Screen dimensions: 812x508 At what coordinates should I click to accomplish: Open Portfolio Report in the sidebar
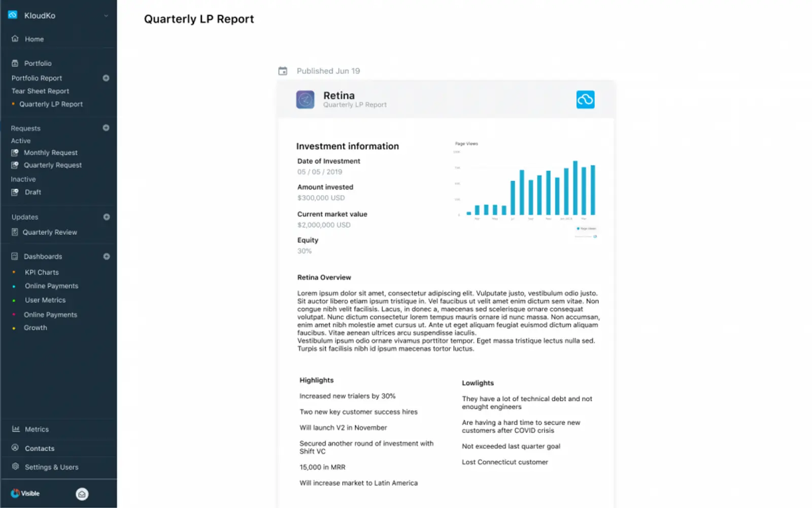pos(37,78)
